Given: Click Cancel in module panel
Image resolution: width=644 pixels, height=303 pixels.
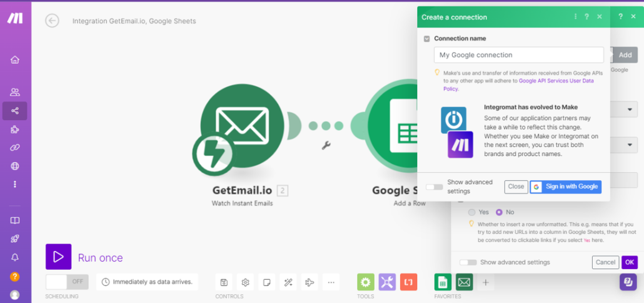Looking at the screenshot, I should point(605,262).
